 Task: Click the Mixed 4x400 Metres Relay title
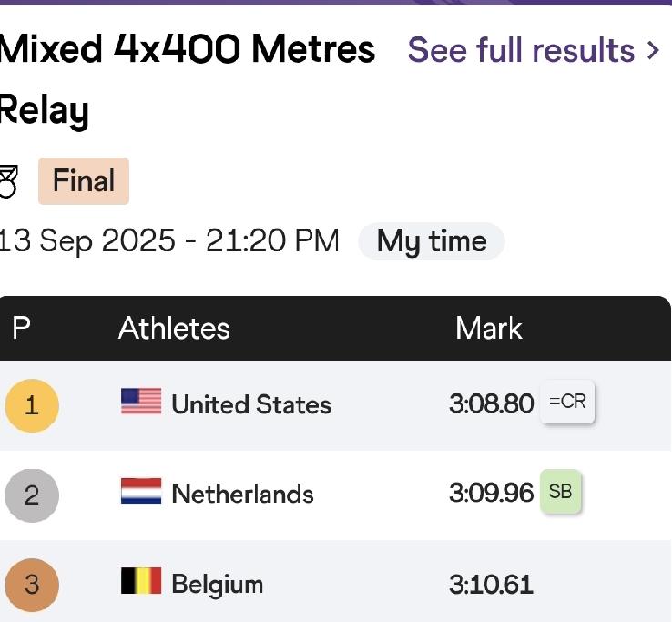(188, 80)
